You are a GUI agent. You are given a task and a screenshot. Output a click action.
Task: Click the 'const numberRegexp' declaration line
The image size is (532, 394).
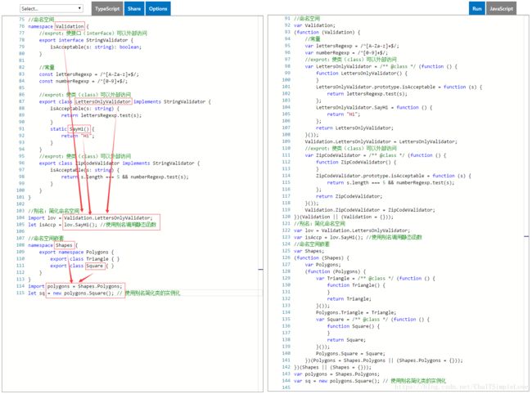click(83, 81)
